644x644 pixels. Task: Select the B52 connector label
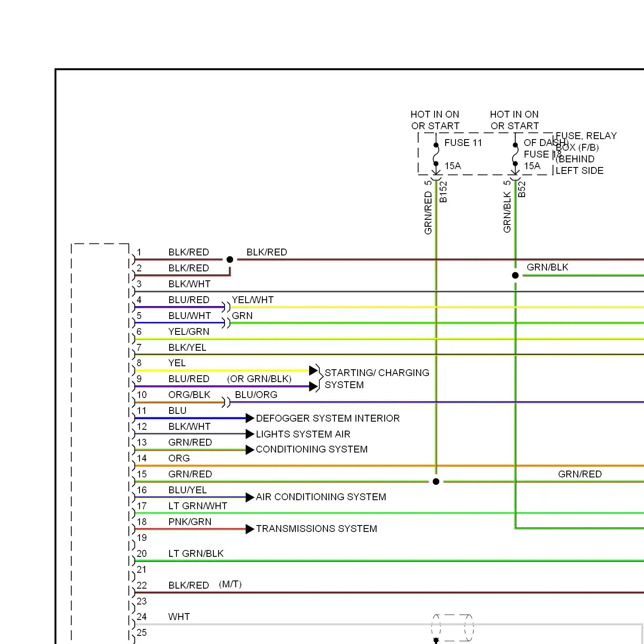click(x=522, y=189)
